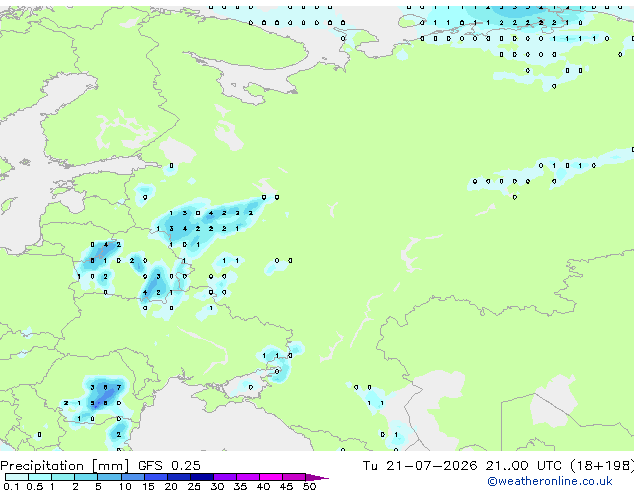Click the date 'Tu 21-07-2026' text
Image resolution: width=634 pixels, height=490 pixels.
click(420, 465)
